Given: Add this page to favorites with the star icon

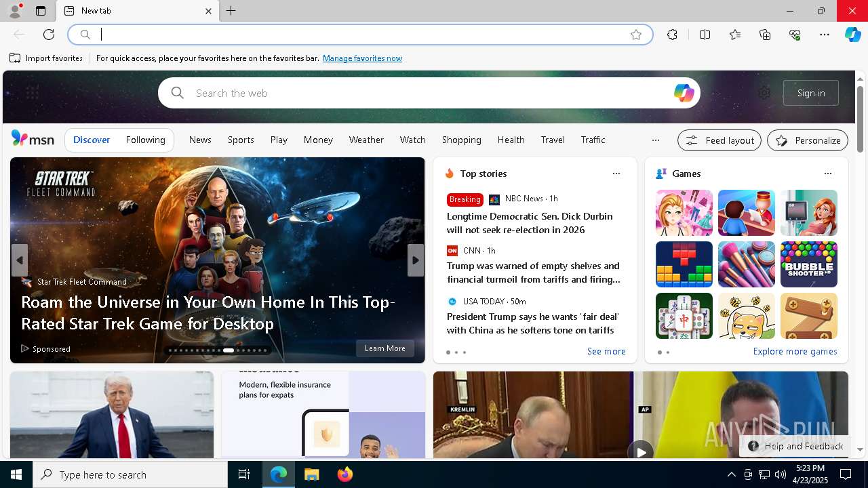Looking at the screenshot, I should (636, 35).
